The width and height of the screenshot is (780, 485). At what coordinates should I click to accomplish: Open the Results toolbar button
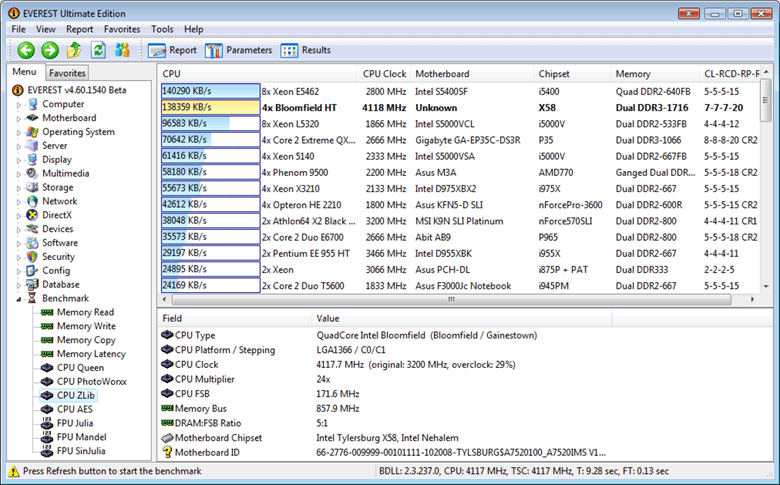click(305, 50)
